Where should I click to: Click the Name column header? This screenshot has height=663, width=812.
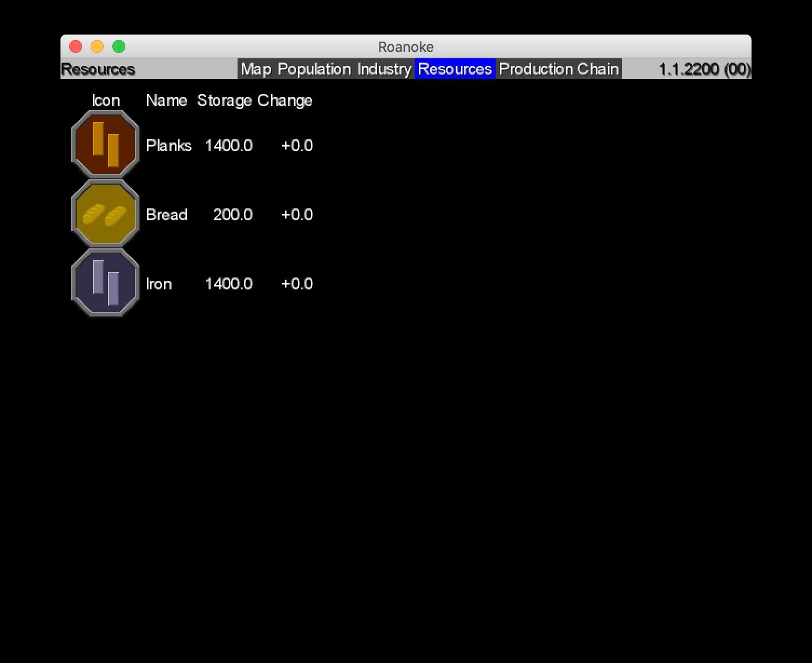(x=166, y=100)
